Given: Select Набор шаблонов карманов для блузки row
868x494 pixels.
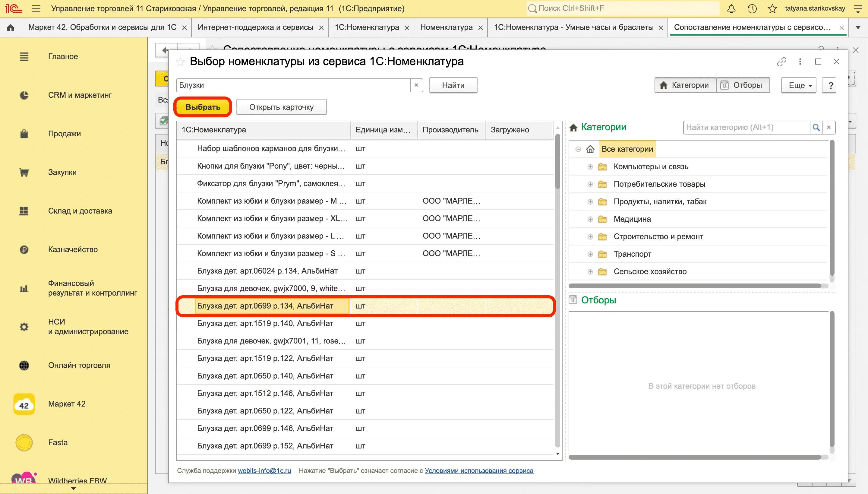Looking at the screenshot, I should [365, 149].
